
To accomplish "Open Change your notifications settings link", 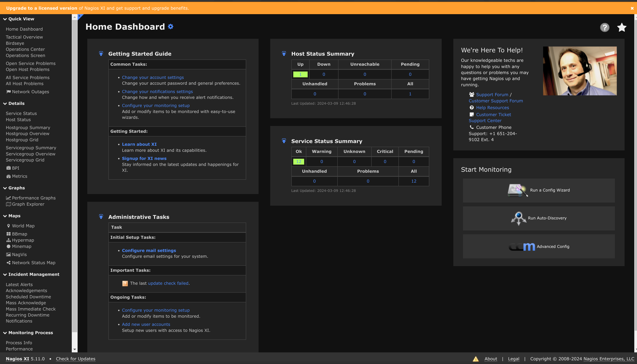I will point(157,91).
